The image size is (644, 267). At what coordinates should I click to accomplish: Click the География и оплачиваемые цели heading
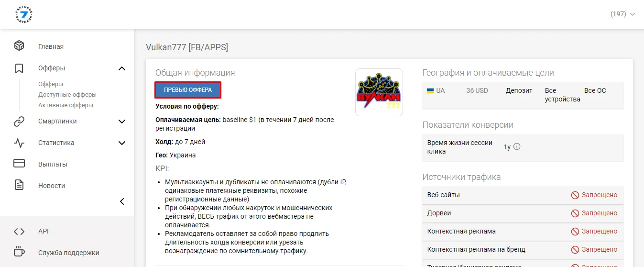[x=488, y=73]
